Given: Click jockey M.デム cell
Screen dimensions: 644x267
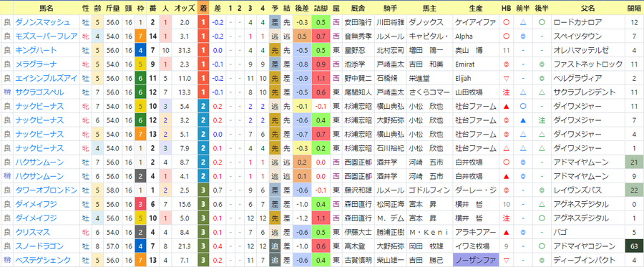Looking at the screenshot, I should (x=391, y=218).
